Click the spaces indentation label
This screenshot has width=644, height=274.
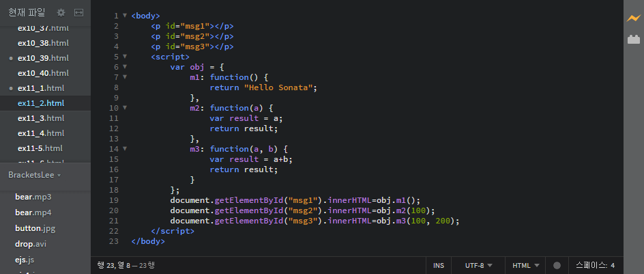[592, 265]
